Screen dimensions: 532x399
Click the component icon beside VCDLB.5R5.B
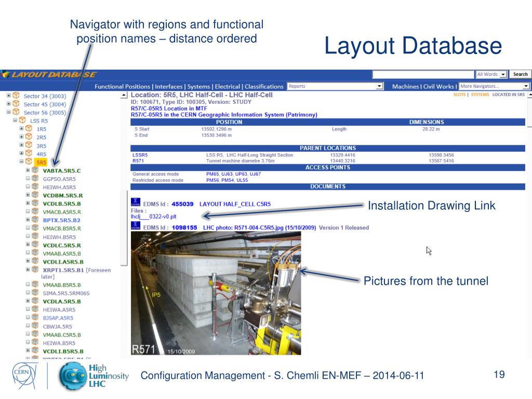35,203
